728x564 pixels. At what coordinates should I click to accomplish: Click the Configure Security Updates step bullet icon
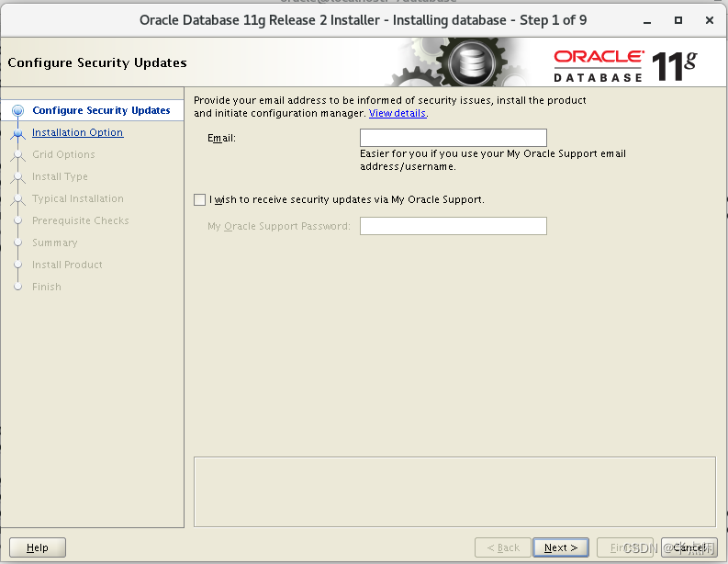(17, 110)
